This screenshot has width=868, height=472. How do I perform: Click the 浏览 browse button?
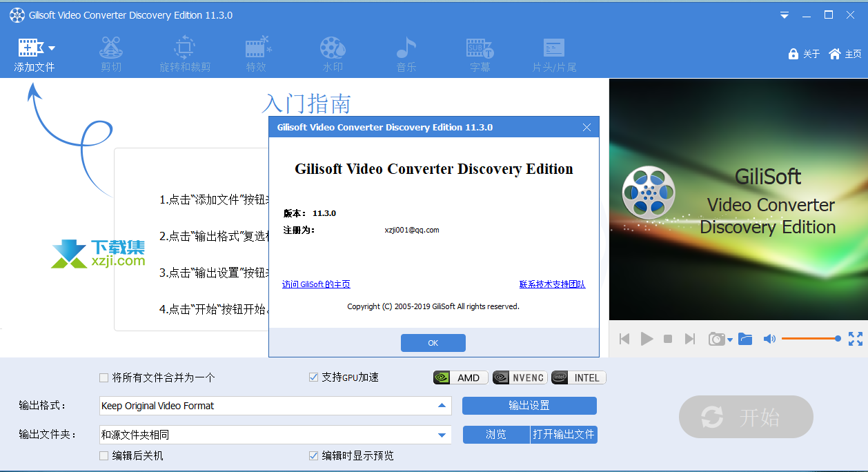(496, 435)
